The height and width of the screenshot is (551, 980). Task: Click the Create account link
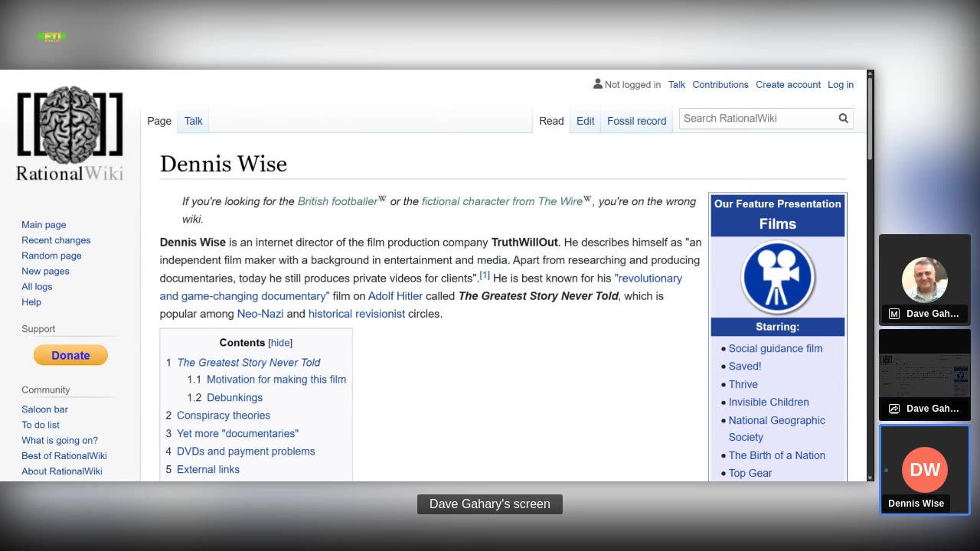(788, 85)
